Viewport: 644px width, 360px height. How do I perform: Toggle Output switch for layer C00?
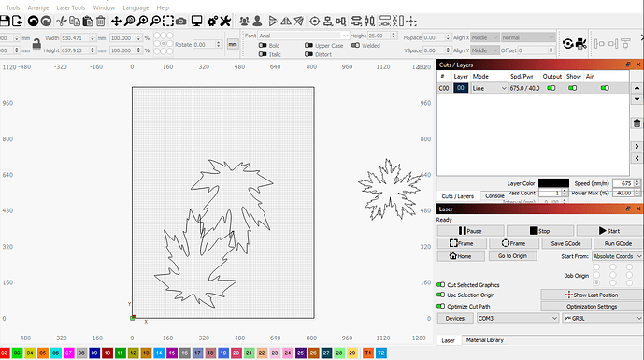coord(551,88)
